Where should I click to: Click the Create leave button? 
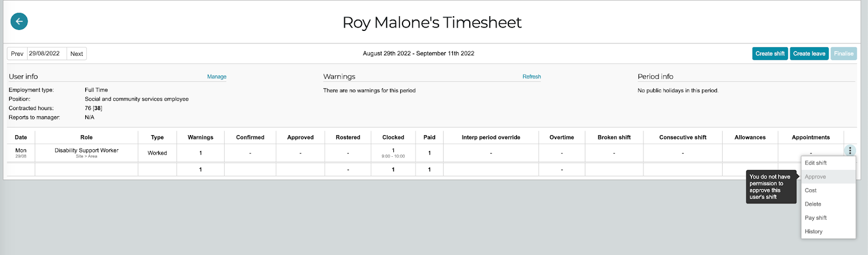[x=809, y=54]
